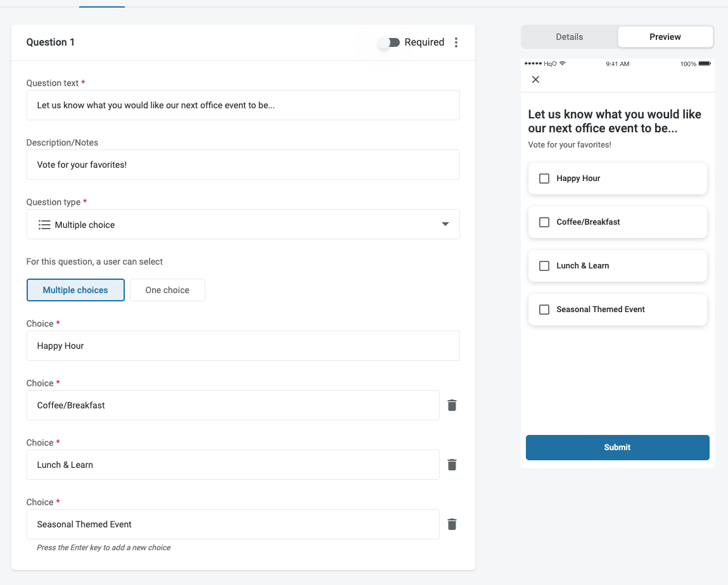Click the list icon in Question type field
This screenshot has width=728, height=585.
pyautogui.click(x=44, y=225)
